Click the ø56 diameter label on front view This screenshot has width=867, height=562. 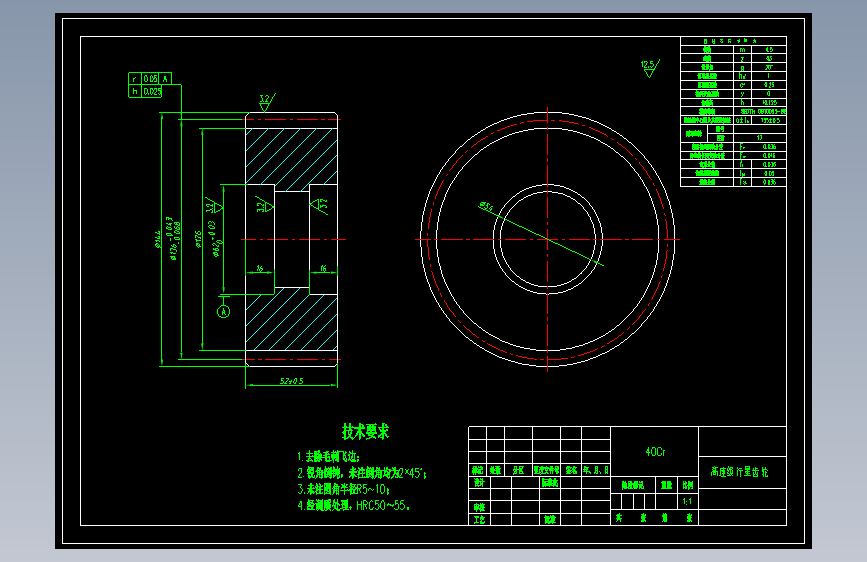point(485,207)
